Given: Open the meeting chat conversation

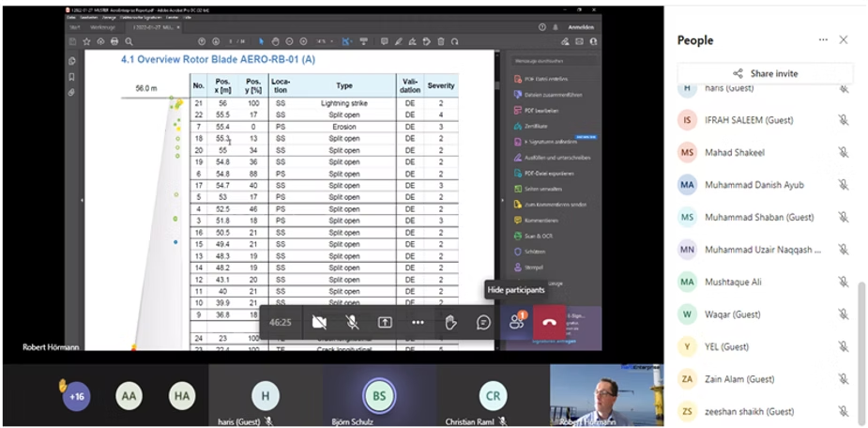Looking at the screenshot, I should pos(483,322).
